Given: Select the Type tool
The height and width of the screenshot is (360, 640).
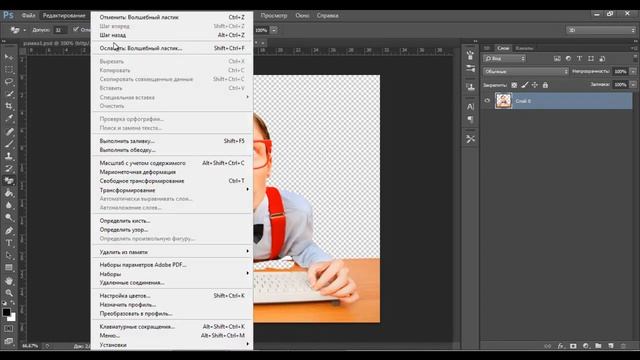Looking at the screenshot, I should click(x=9, y=243).
